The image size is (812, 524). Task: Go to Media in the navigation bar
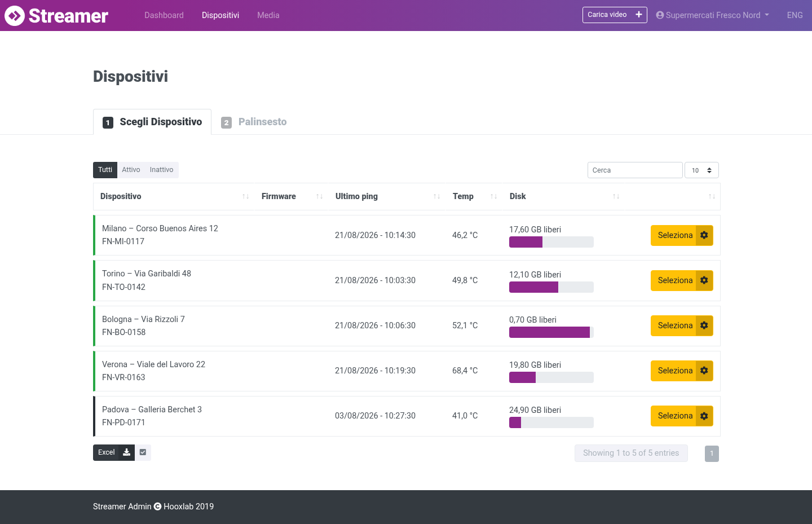268,15
